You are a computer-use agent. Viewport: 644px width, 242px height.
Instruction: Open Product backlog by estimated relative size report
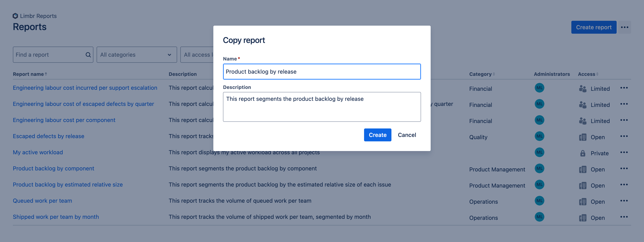click(x=68, y=184)
